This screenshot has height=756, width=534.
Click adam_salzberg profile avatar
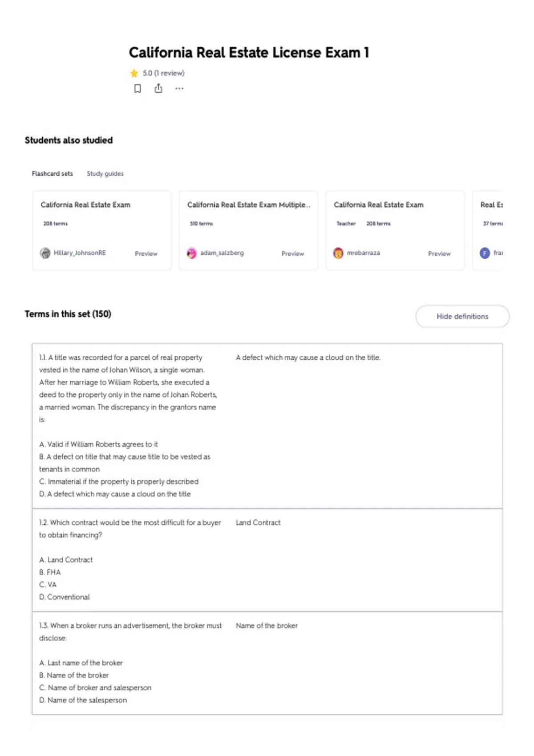(192, 253)
